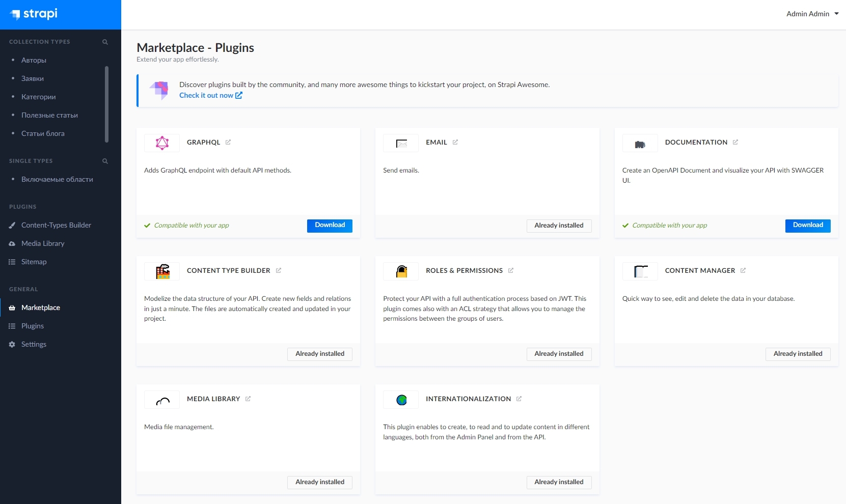Open the external link icon beside Media Library plugin
Screen dimensions: 846x504
[248, 399]
